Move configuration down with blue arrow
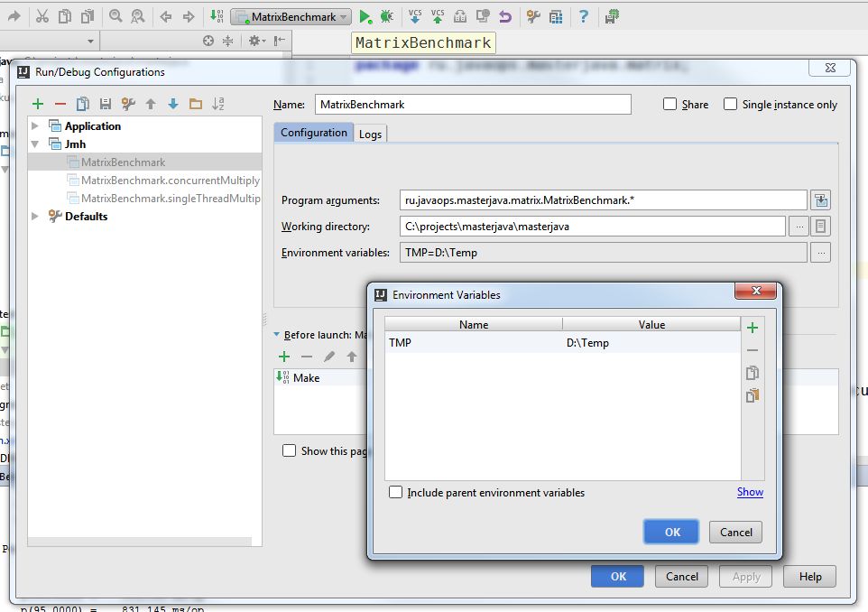This screenshot has width=868, height=612. (x=173, y=104)
